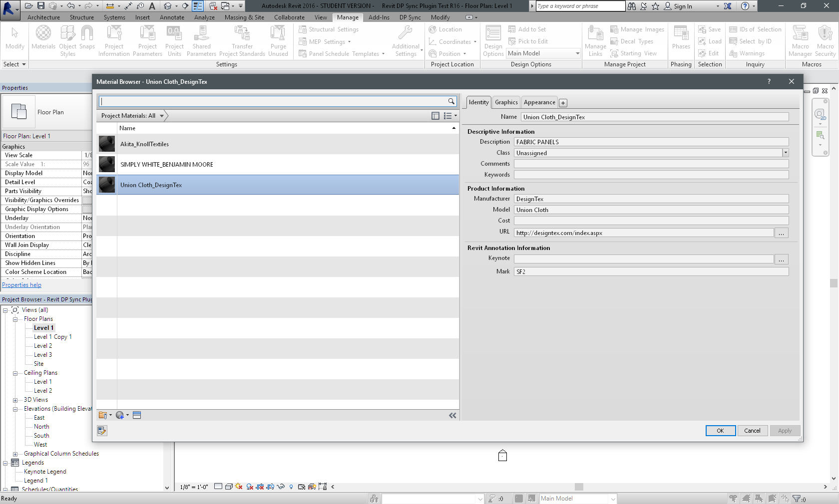The height and width of the screenshot is (504, 839).
Task: Select the Text tool letter A icon
Action: point(152,6)
